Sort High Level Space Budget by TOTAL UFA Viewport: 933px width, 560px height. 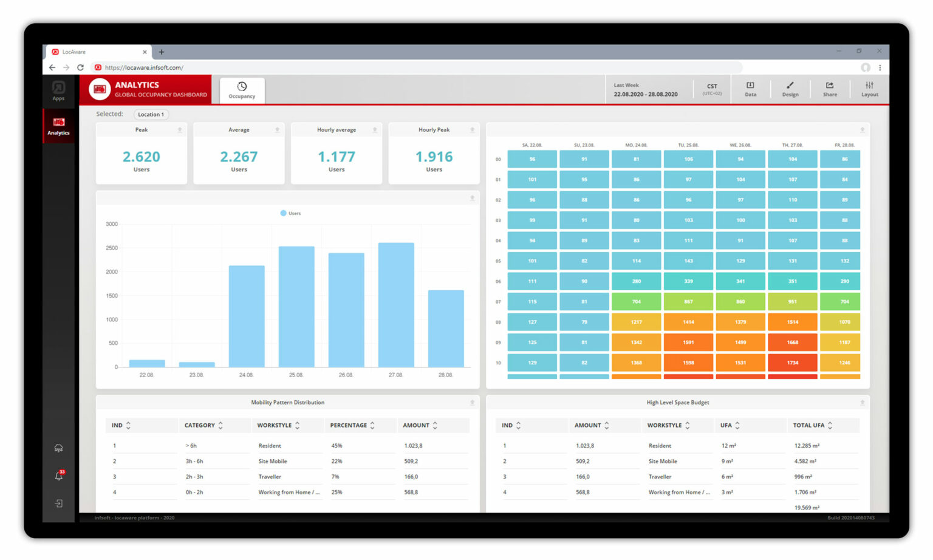[829, 425]
